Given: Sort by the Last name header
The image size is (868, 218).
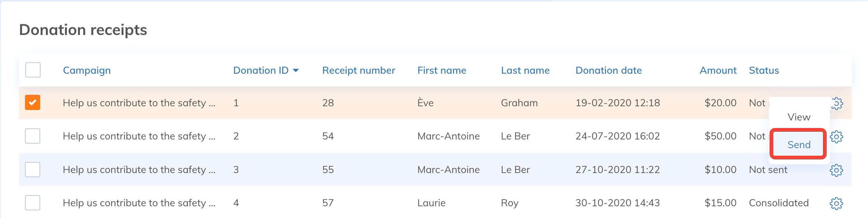Looking at the screenshot, I should tap(525, 71).
